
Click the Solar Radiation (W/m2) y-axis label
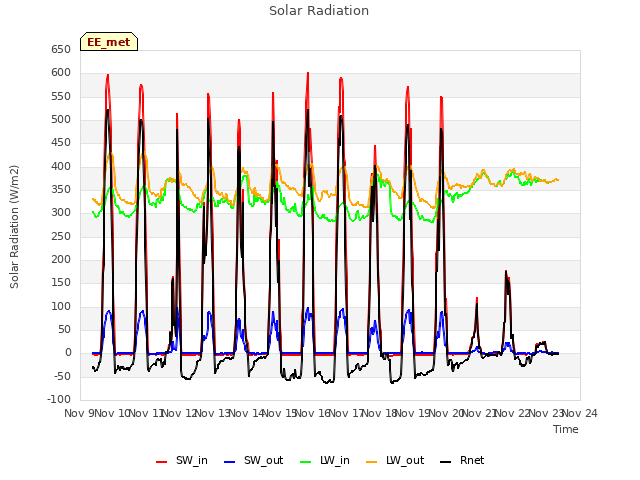[14, 227]
